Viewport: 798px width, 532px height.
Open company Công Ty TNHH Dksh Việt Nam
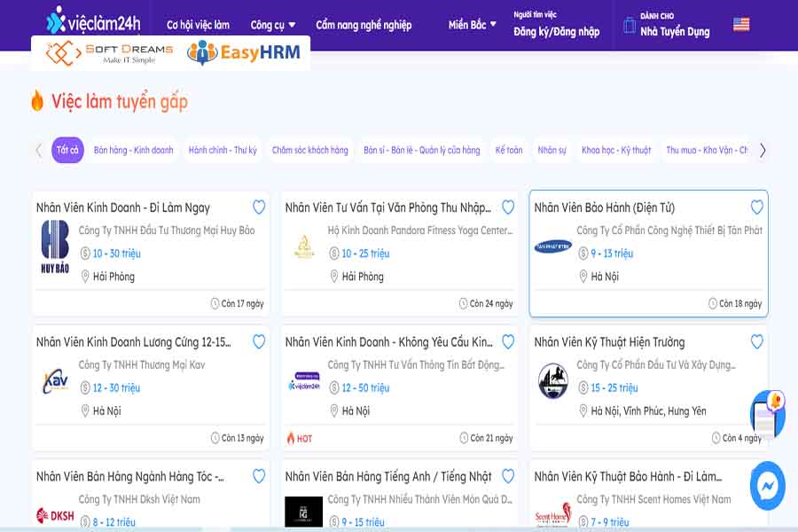click(x=139, y=499)
